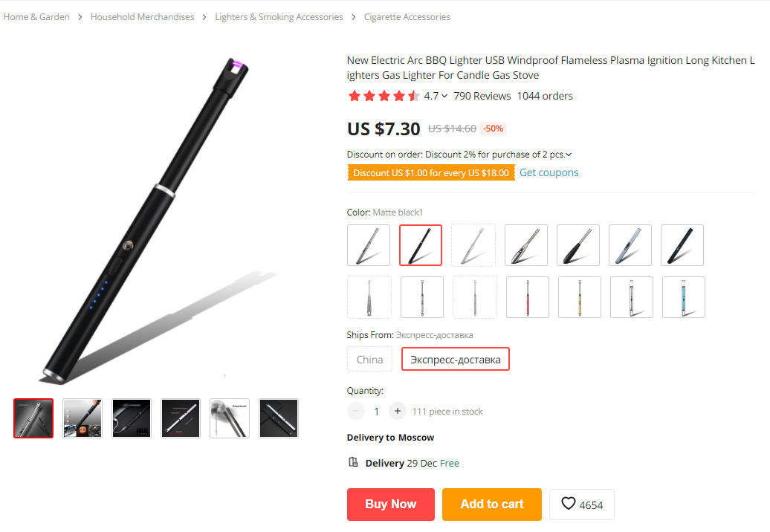Select the Экспресс-доставка shipping option
770x532 pixels.
point(456,360)
